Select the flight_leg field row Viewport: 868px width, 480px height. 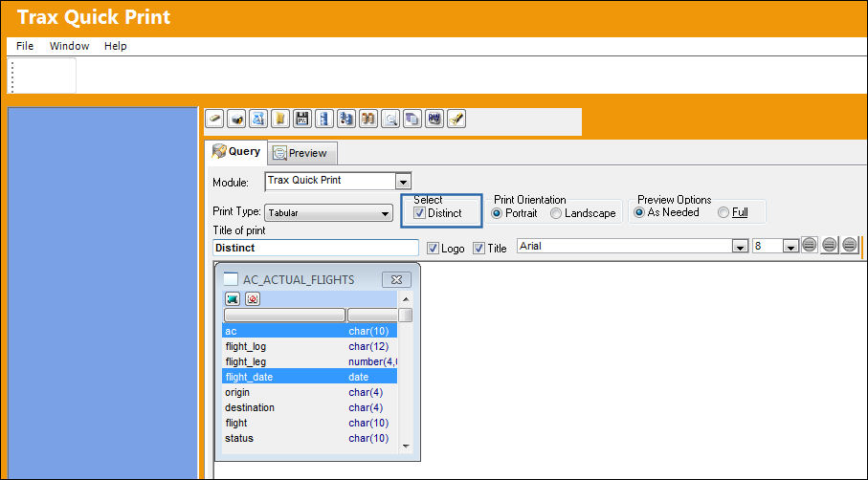tap(309, 361)
